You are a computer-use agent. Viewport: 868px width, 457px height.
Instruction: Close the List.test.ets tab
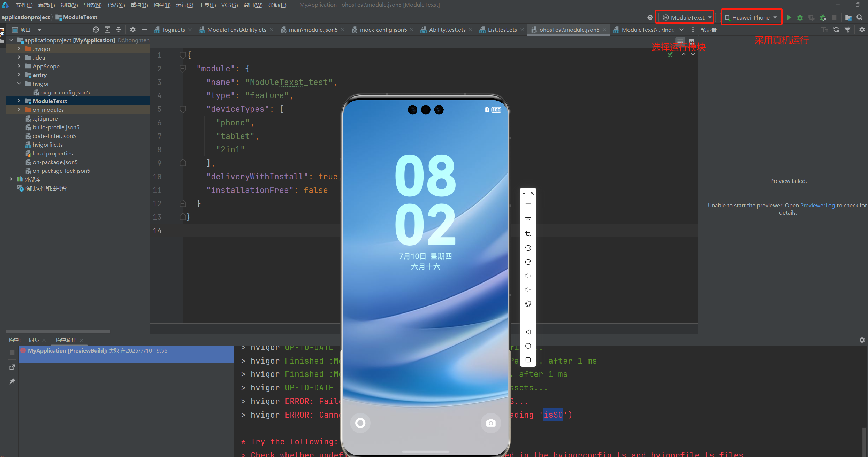click(522, 30)
